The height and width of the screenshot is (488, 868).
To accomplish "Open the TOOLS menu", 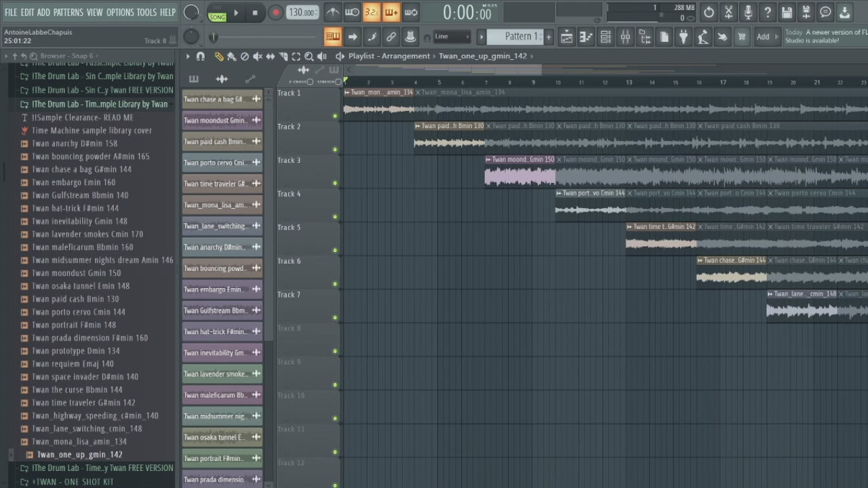I will 146,12.
